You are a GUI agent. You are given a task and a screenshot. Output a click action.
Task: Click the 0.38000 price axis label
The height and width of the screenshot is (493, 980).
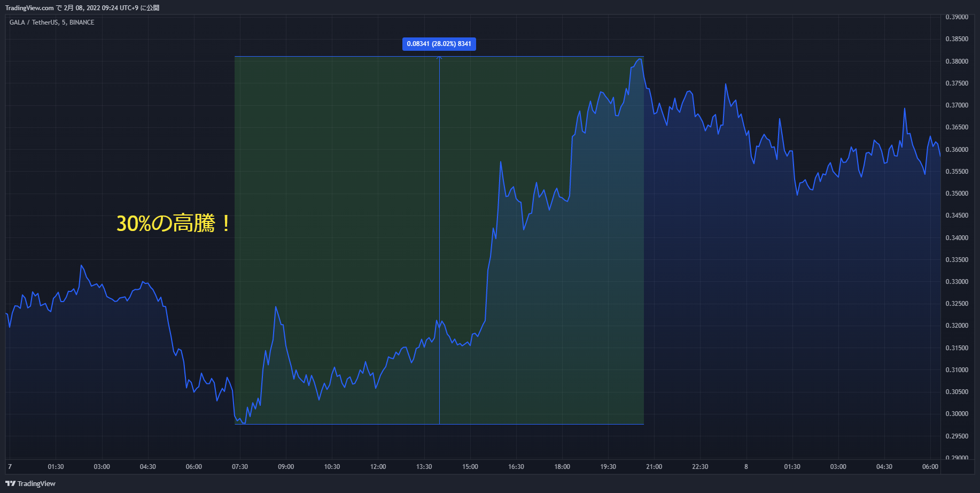[957, 61]
